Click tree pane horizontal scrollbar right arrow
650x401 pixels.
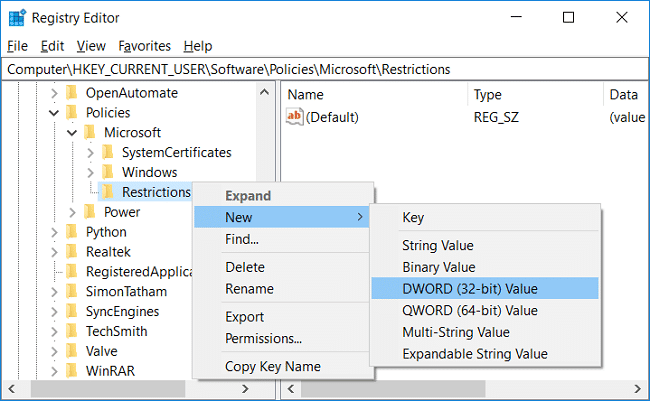pyautogui.click(x=245, y=389)
